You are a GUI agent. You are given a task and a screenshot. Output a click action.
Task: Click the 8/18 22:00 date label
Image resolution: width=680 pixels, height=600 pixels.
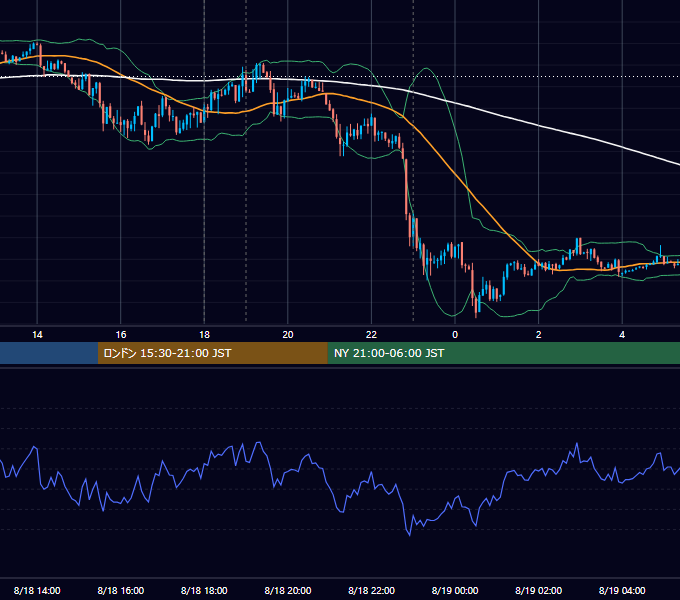click(x=371, y=590)
